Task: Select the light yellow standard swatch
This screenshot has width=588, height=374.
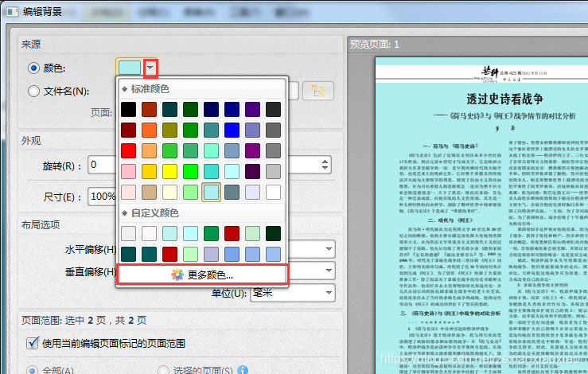Action: (x=169, y=192)
